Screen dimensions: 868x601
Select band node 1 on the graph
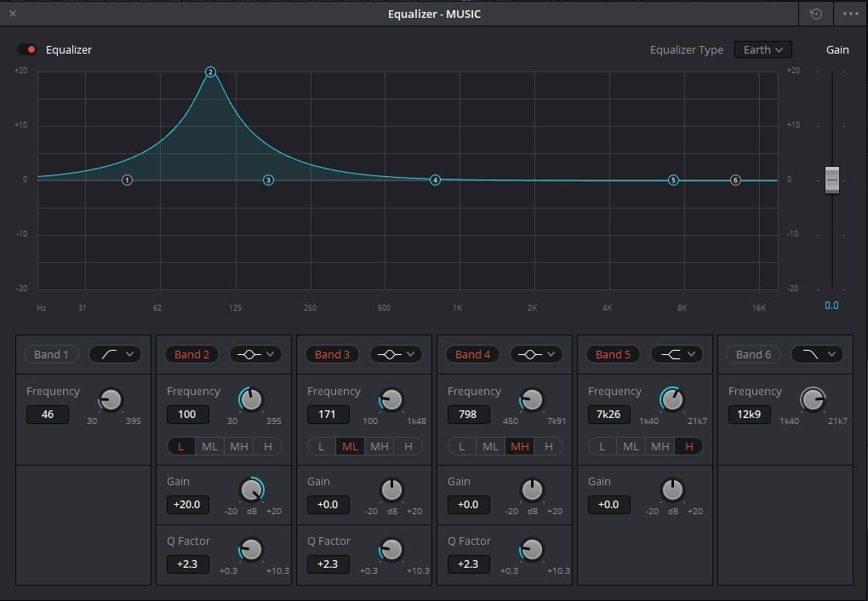coord(127,180)
